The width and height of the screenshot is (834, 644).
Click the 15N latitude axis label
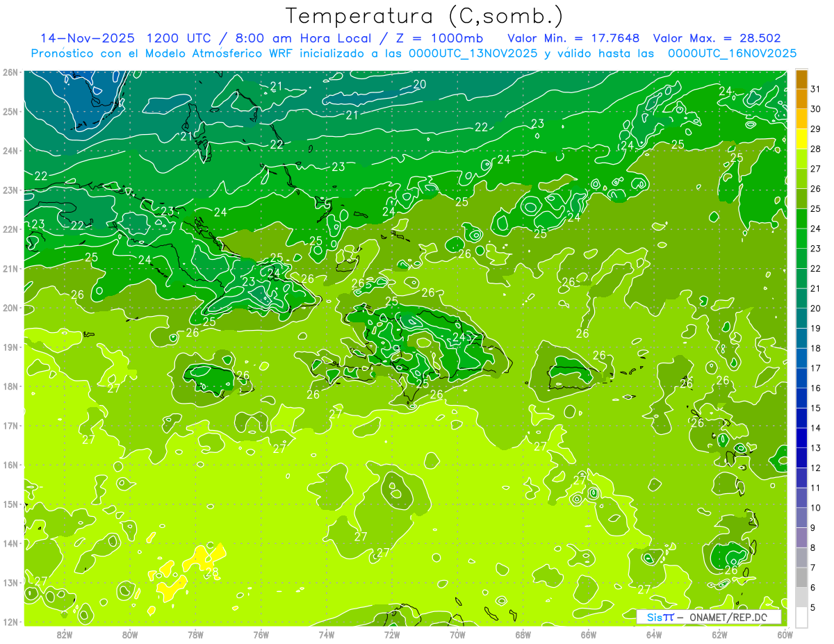pyautogui.click(x=10, y=504)
